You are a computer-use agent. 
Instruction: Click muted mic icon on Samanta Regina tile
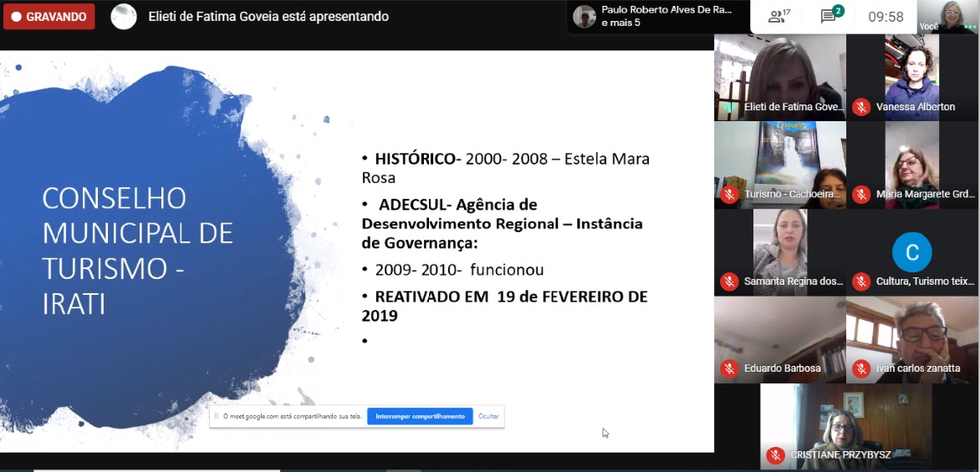coord(729,282)
